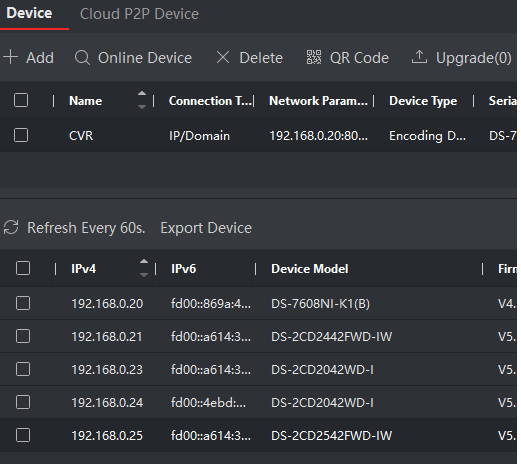The height and width of the screenshot is (465, 521).
Task: Toggle sort arrows on Name column
Action: click(142, 100)
